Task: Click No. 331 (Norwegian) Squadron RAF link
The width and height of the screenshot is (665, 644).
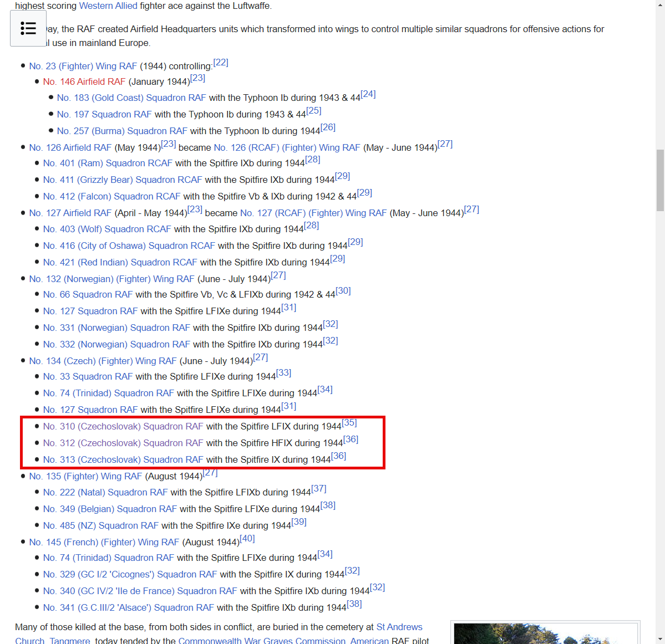Action: click(x=116, y=328)
